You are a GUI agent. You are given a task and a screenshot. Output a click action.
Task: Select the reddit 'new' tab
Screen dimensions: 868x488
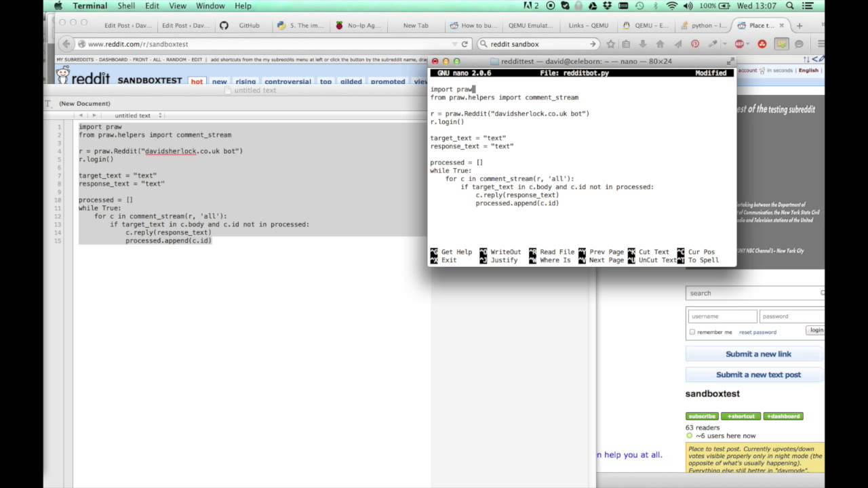pos(219,81)
